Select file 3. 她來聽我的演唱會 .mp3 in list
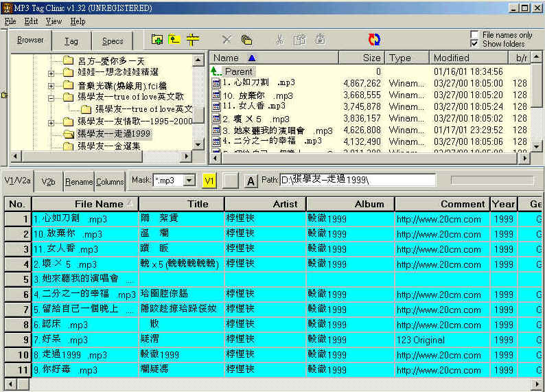The height and width of the screenshot is (392, 545). [277, 130]
